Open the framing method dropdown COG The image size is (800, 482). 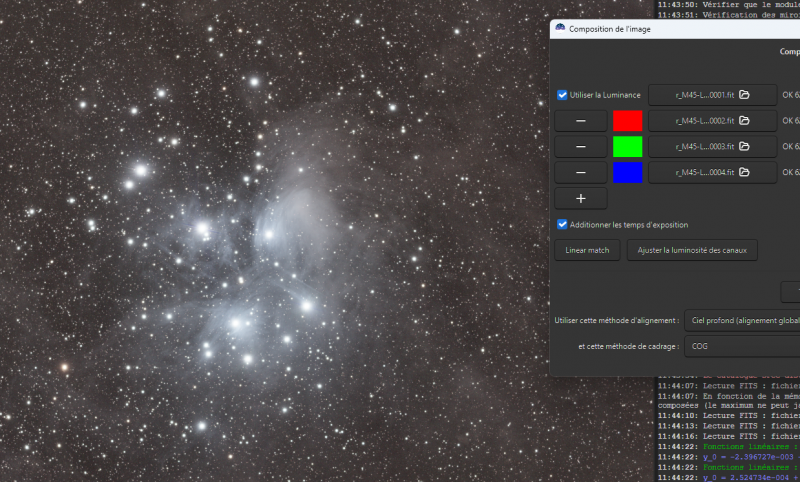(x=742, y=346)
